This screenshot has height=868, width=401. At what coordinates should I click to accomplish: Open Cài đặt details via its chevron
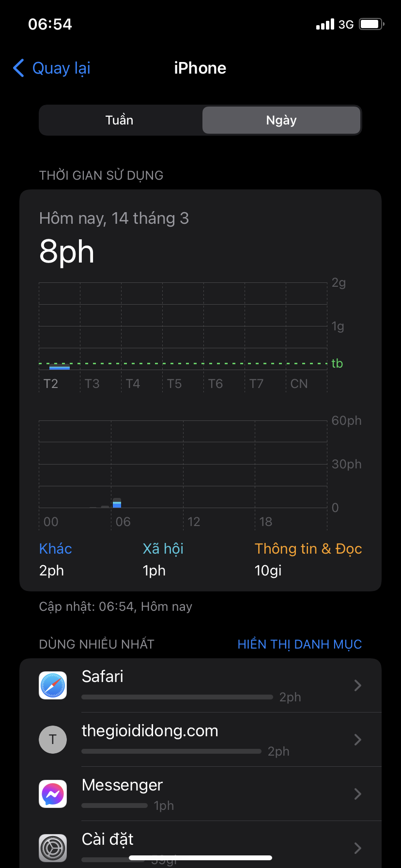(358, 848)
